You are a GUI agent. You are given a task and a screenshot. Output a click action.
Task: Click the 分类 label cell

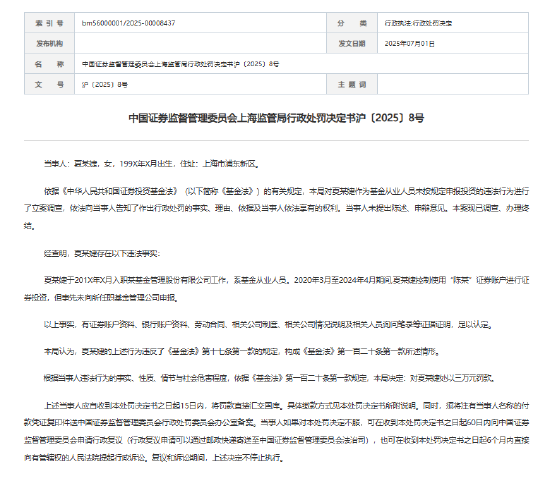point(352,23)
